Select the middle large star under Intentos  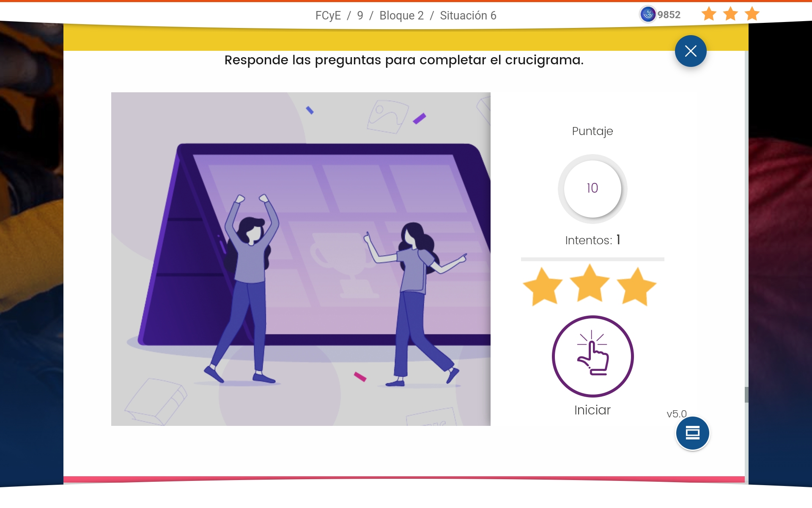(x=590, y=284)
